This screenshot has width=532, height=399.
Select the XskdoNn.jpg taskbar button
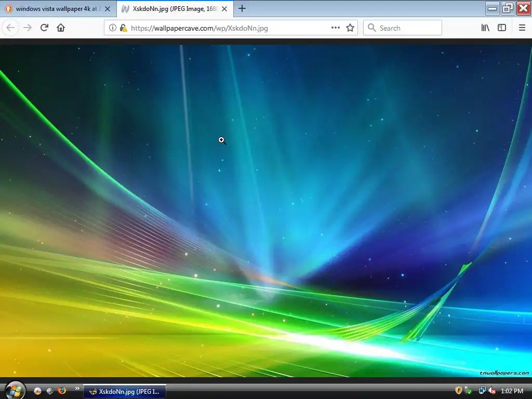[x=125, y=392]
